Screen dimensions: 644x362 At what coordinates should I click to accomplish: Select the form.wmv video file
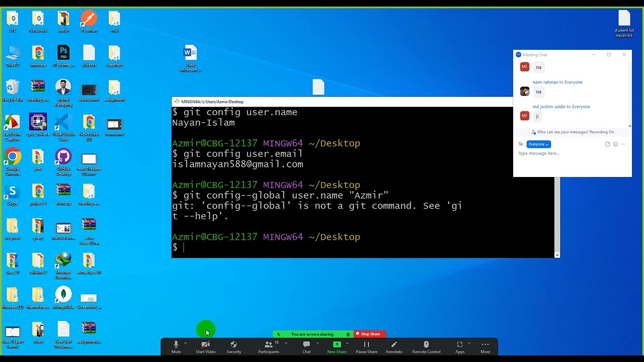pyautogui.click(x=115, y=127)
